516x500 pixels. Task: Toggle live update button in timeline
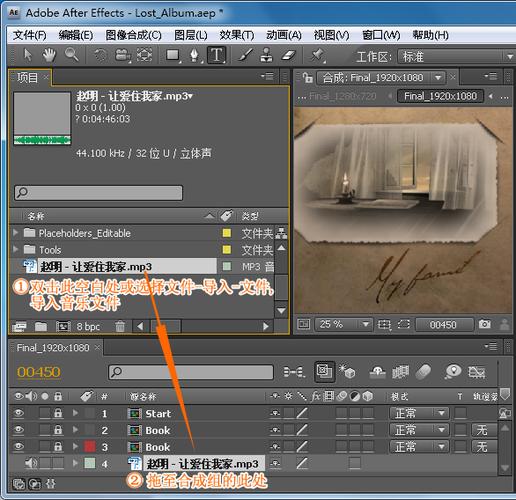coord(324,371)
